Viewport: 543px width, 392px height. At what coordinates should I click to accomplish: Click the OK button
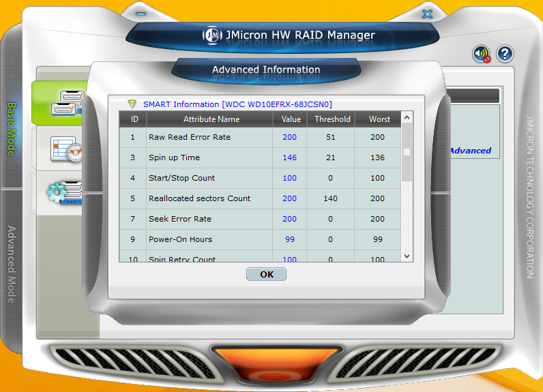pos(266,274)
